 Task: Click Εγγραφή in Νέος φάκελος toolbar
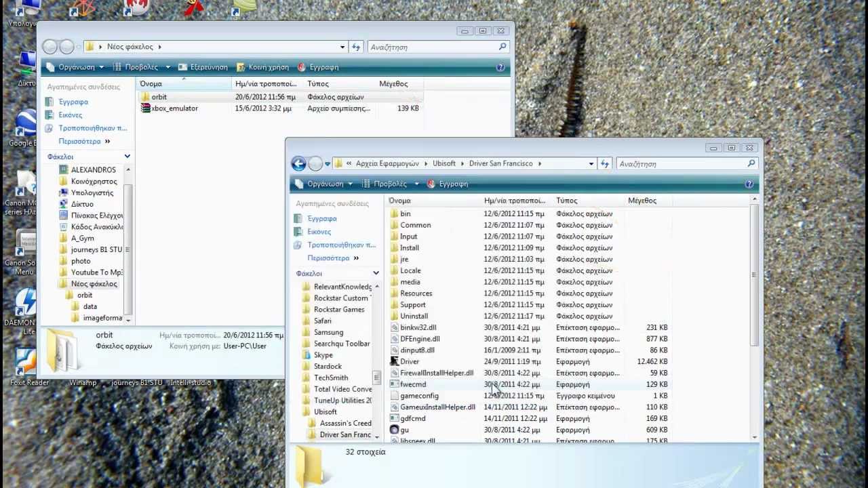[x=318, y=67]
